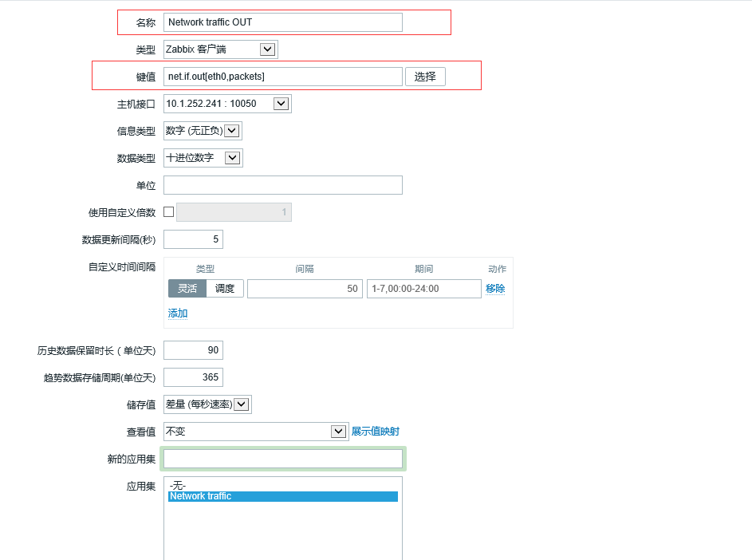This screenshot has height=560, width=752.
Task: Click the 新的应用集 input field
Action: pos(282,459)
